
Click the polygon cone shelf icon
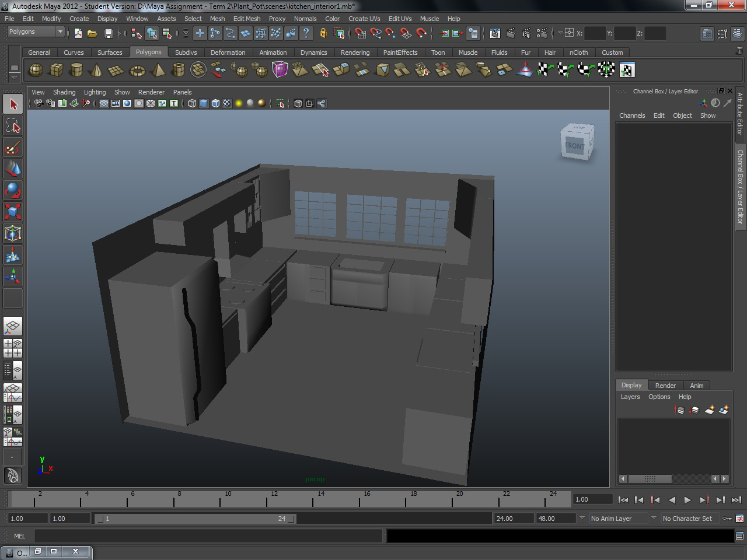[x=96, y=71]
